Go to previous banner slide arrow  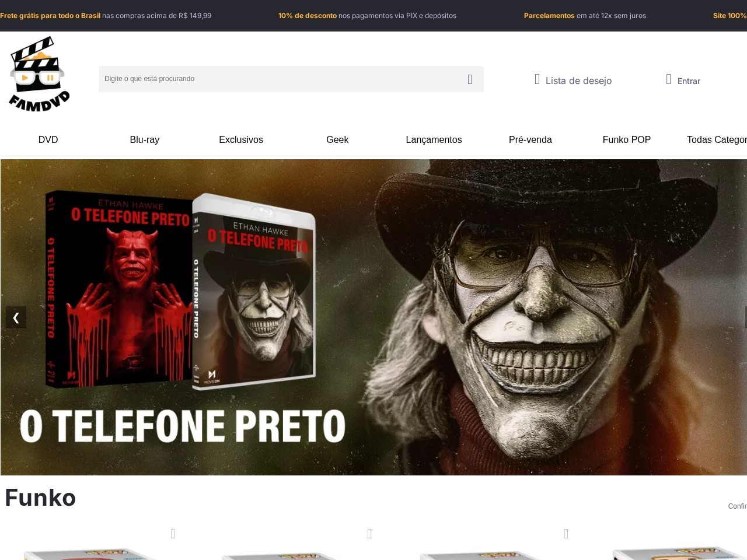[16, 317]
